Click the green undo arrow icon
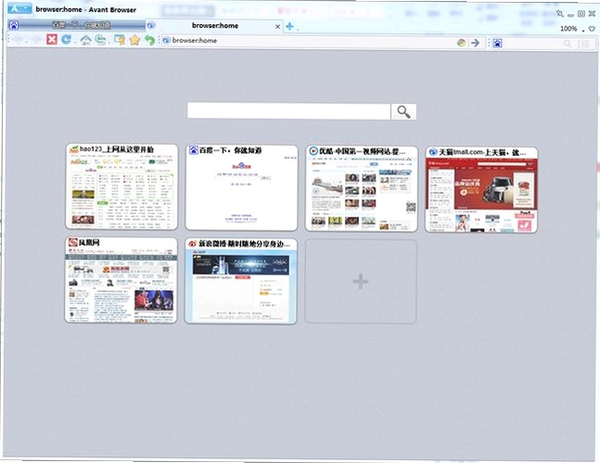This screenshot has width=600, height=463. click(149, 40)
